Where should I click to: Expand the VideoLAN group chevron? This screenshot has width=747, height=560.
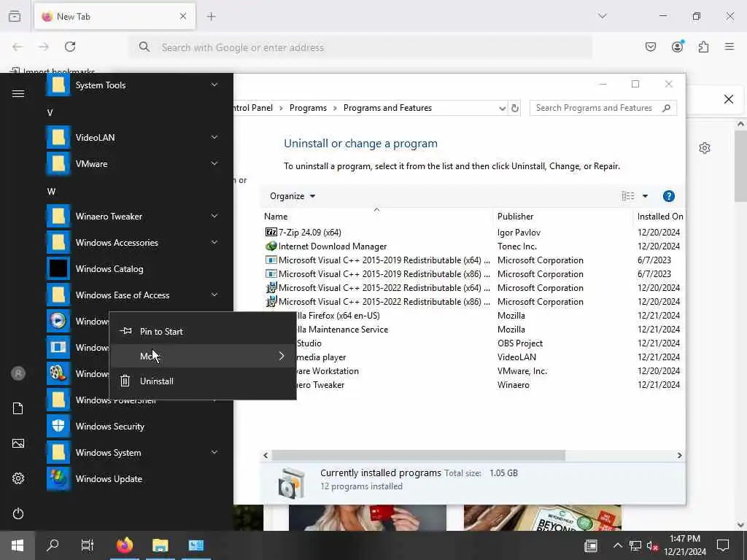(214, 137)
